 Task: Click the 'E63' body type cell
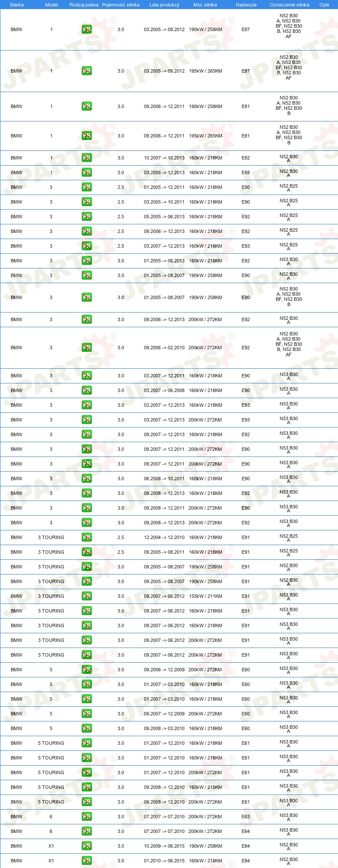246,817
